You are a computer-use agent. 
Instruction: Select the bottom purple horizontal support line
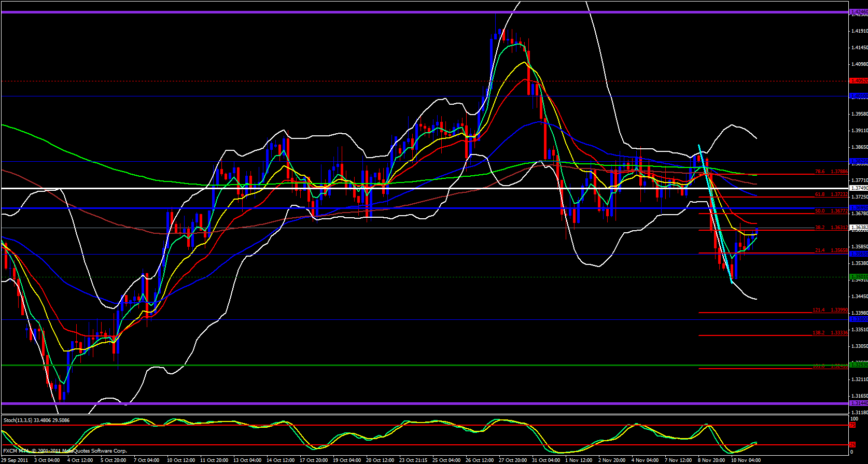click(x=415, y=403)
